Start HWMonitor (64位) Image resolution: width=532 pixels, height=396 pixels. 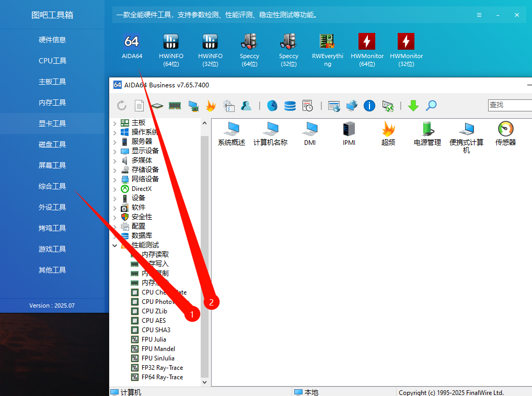click(367, 50)
